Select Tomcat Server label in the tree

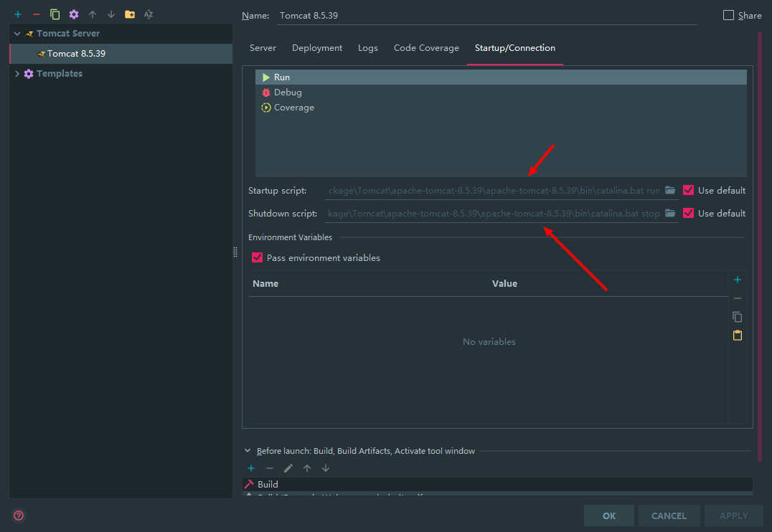(x=68, y=34)
